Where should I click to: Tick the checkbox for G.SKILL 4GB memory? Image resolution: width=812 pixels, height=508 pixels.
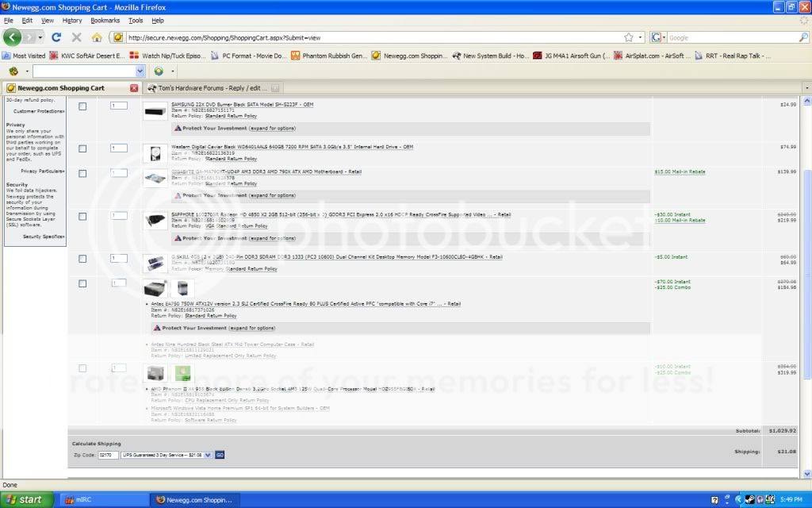click(x=82, y=259)
